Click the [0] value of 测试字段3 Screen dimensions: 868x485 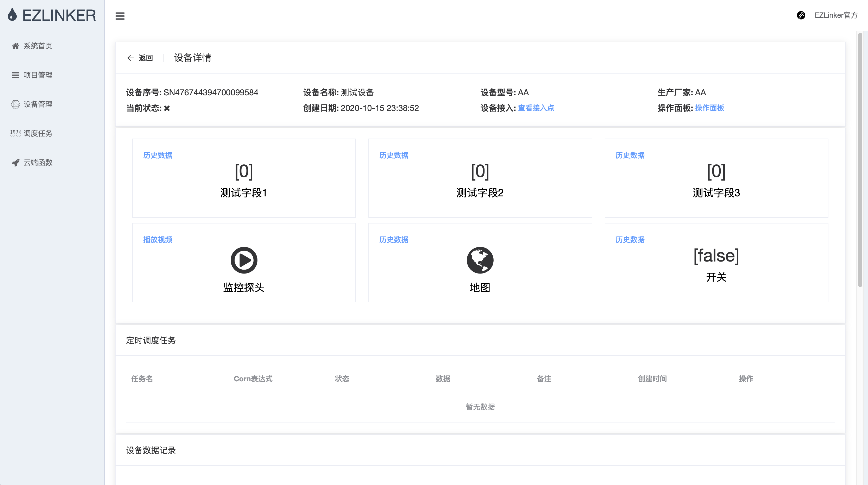click(716, 172)
